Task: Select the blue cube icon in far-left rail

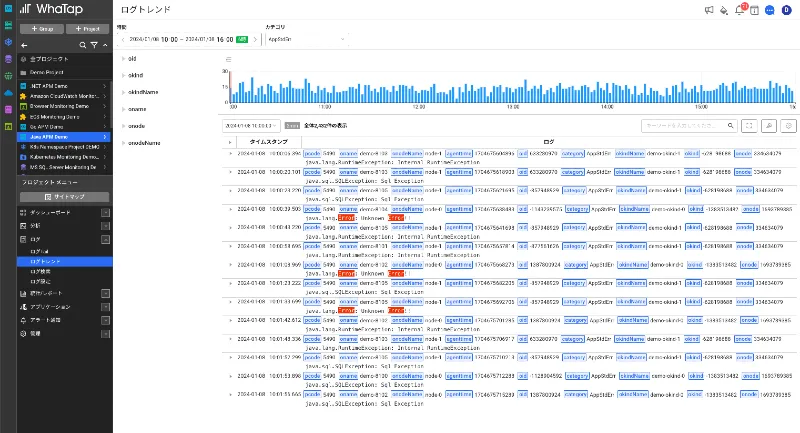Action: point(8,42)
